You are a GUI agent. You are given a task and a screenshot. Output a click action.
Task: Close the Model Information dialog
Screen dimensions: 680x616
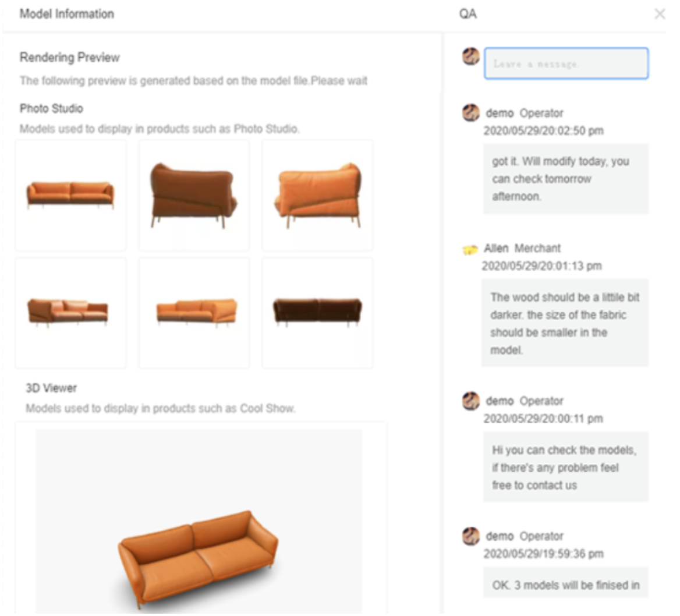pos(659,14)
